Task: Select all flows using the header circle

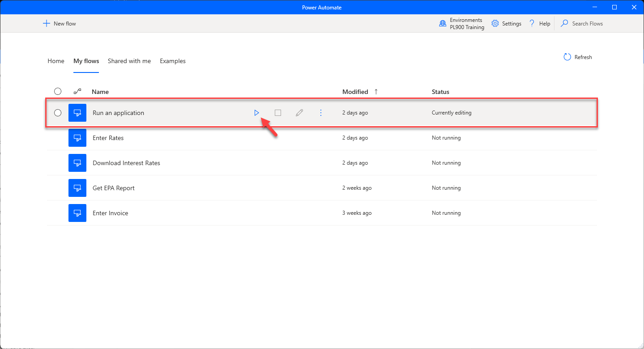Action: [x=58, y=91]
